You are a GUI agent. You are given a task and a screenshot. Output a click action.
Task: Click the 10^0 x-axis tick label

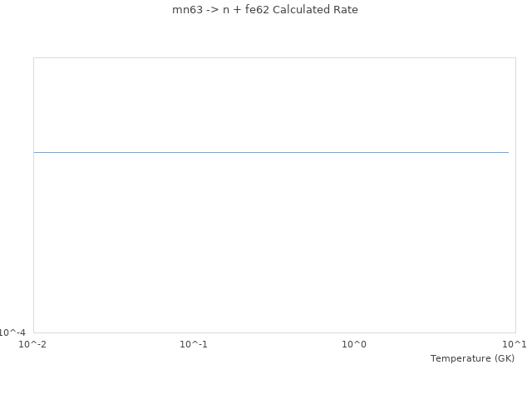[355, 344]
